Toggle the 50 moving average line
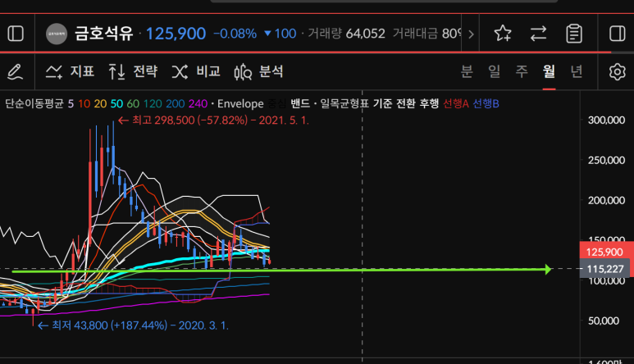Image resolution: width=634 pixels, height=364 pixels. 116,104
